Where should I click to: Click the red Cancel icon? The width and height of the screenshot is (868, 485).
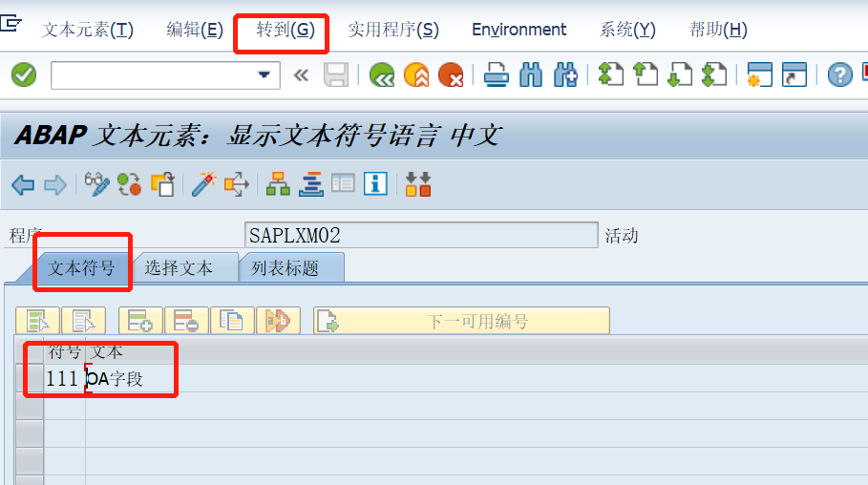(451, 74)
